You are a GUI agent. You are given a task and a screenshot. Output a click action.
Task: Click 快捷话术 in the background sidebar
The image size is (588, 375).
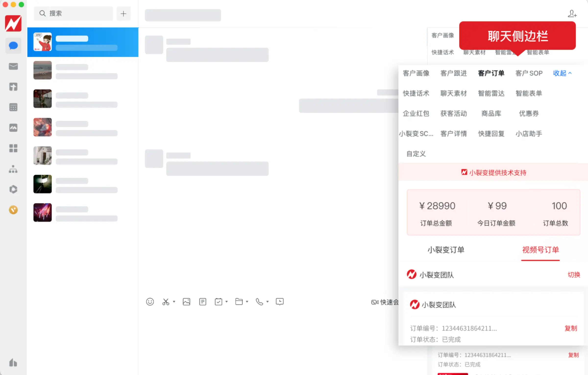(443, 52)
